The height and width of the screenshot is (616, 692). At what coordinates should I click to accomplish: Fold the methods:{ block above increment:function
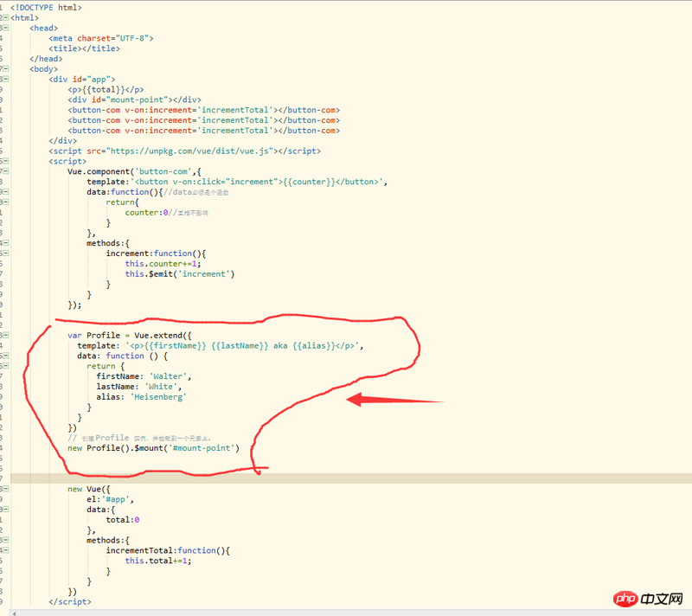(6, 243)
